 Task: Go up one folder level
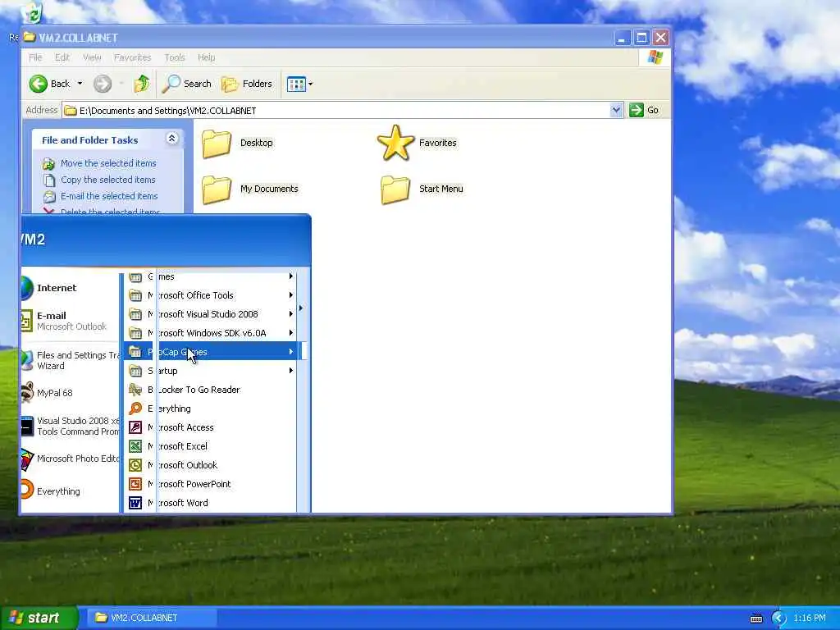pos(141,84)
